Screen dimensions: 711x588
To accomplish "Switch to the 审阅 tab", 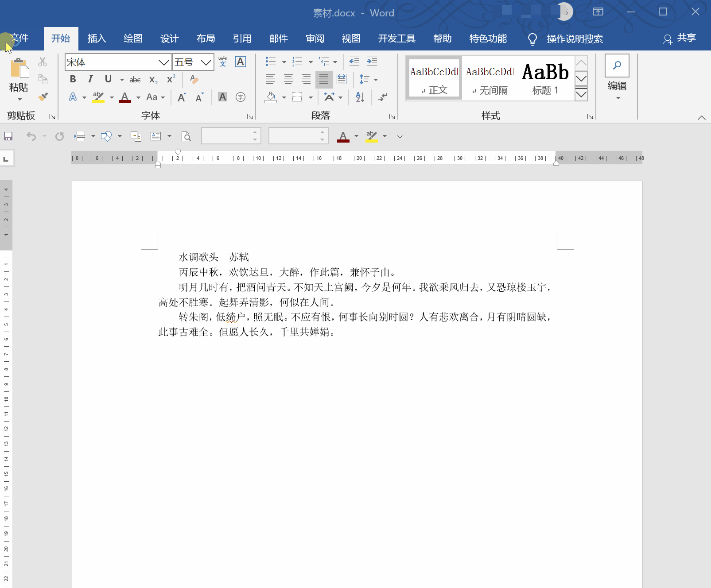I will click(315, 39).
